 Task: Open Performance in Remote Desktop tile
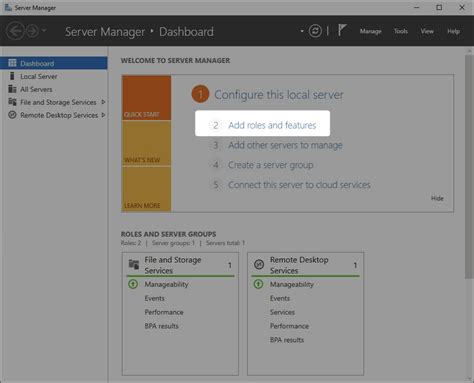tap(289, 326)
